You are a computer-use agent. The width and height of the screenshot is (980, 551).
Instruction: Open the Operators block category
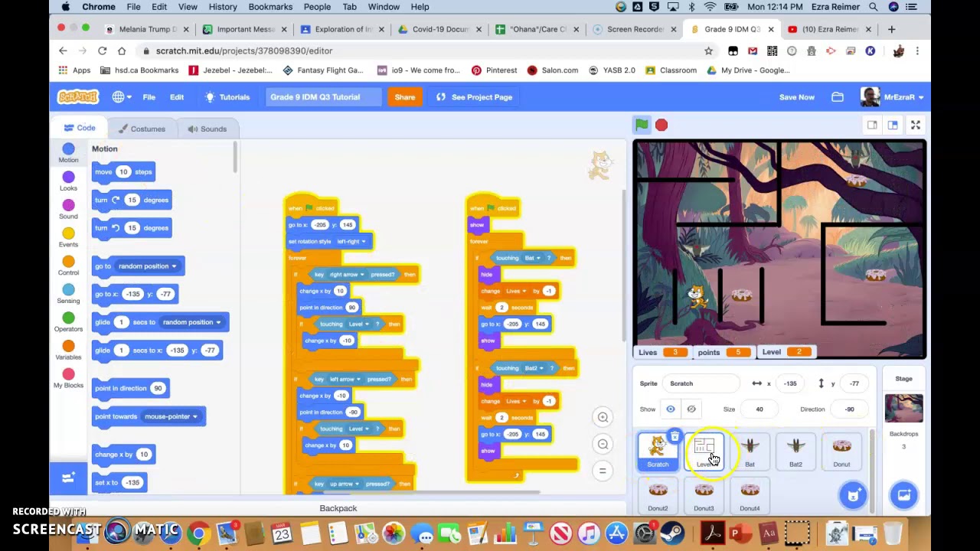68,322
